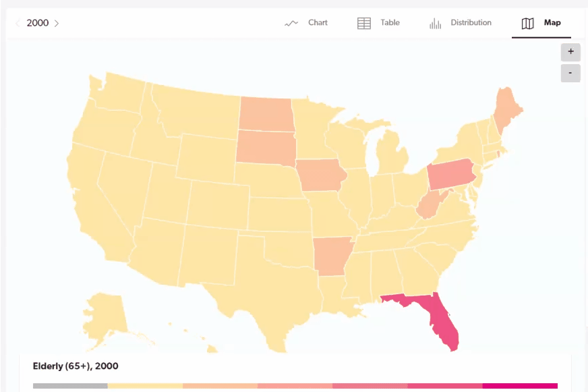Image resolution: width=588 pixels, height=392 pixels.
Task: Select North Dakota state
Action: (266, 114)
